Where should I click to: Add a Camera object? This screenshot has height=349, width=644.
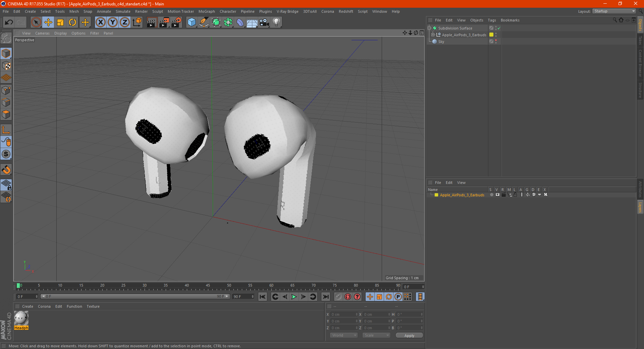coord(264,22)
